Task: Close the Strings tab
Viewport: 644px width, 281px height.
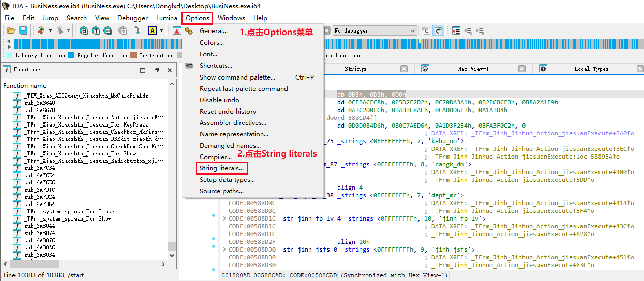Action: [404, 69]
